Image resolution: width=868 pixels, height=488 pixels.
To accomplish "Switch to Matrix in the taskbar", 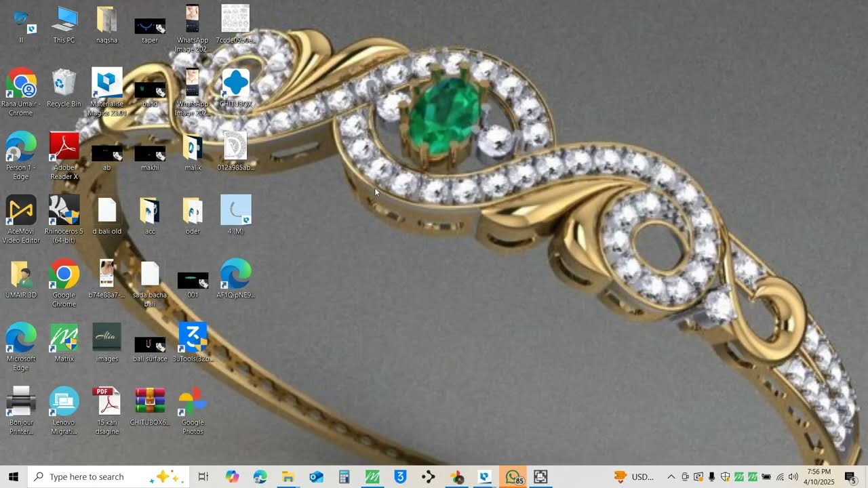I will [x=372, y=476].
